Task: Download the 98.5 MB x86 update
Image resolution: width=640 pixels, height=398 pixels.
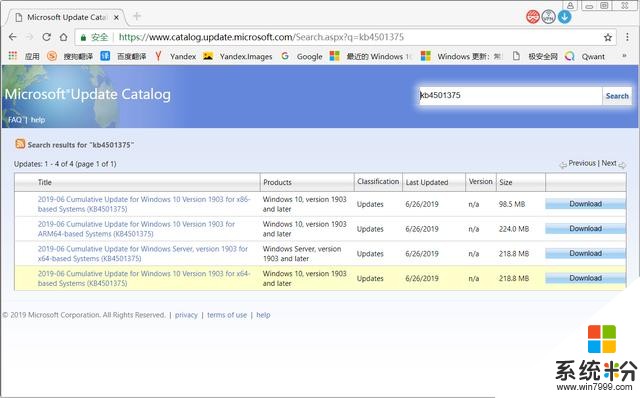Action: click(x=585, y=204)
